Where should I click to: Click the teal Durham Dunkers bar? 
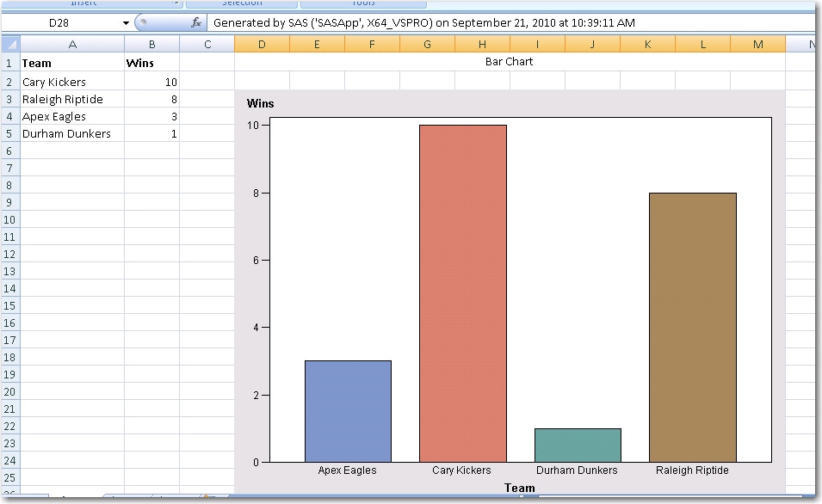click(x=578, y=445)
